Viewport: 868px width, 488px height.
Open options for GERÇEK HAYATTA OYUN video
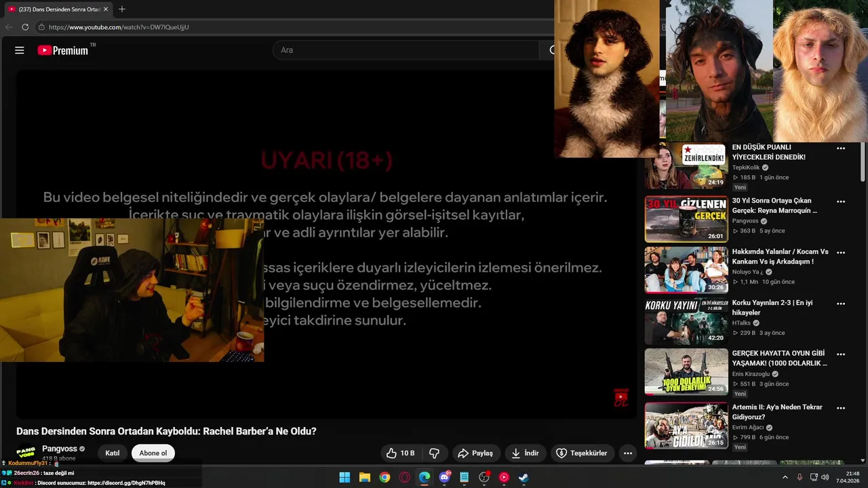click(841, 354)
